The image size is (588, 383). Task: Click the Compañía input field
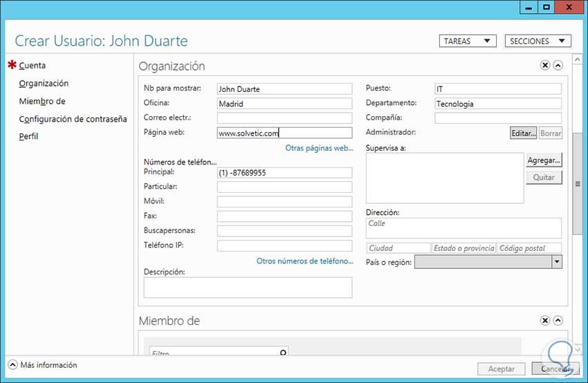[x=498, y=118]
